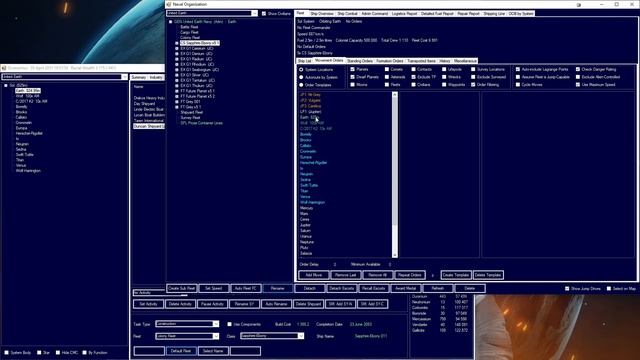Enable the Comets location filter
The width and height of the screenshot is (640, 360).
tap(387, 69)
